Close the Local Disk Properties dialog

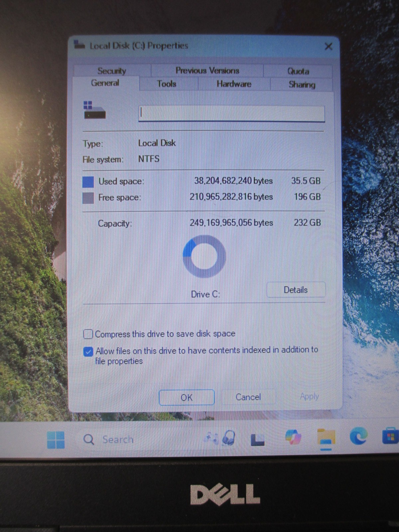[328, 46]
